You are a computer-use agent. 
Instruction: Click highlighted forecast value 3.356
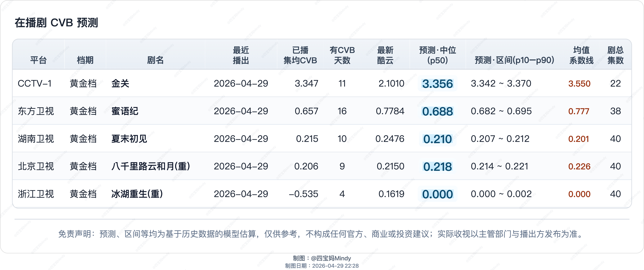(438, 84)
